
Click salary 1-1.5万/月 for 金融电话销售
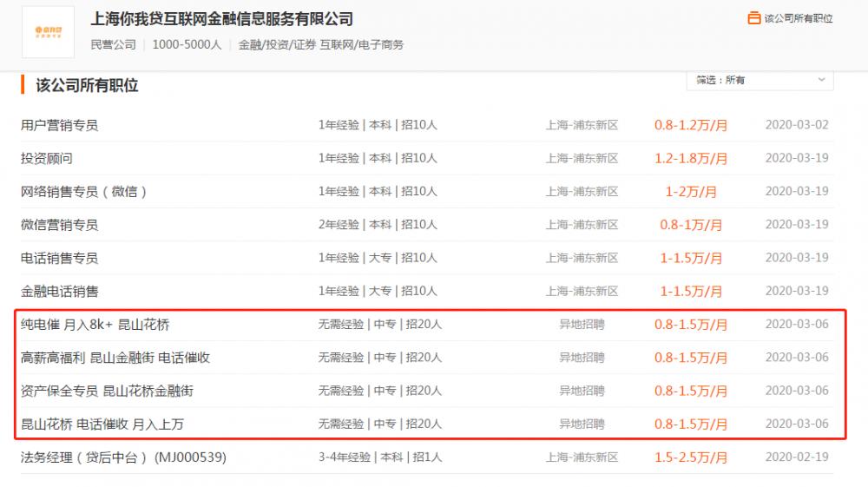pos(691,291)
